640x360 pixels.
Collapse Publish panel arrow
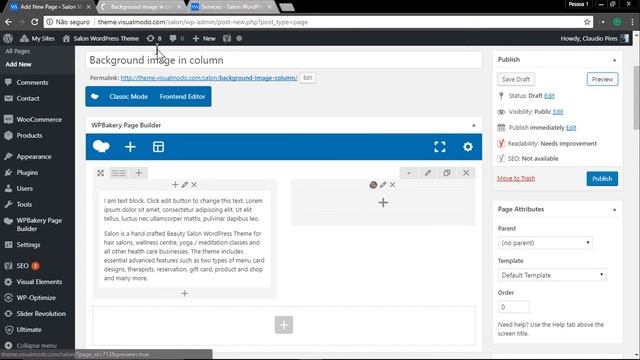(x=614, y=60)
